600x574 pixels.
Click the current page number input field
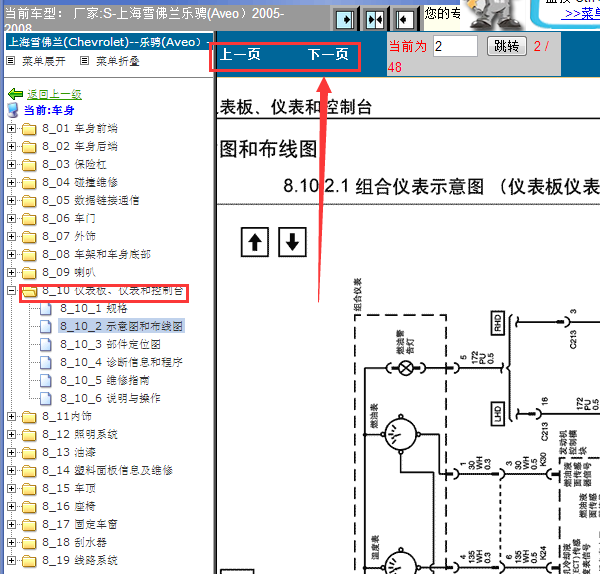455,46
